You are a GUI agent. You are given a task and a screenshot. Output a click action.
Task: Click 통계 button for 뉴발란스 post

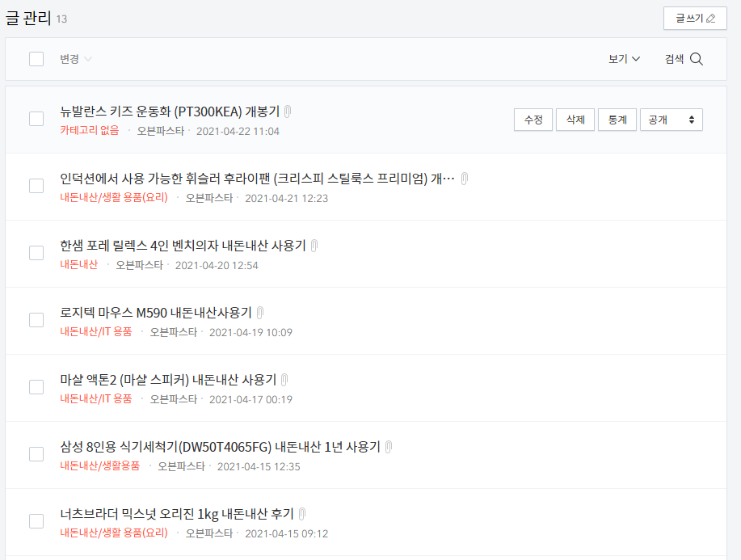pos(617,120)
